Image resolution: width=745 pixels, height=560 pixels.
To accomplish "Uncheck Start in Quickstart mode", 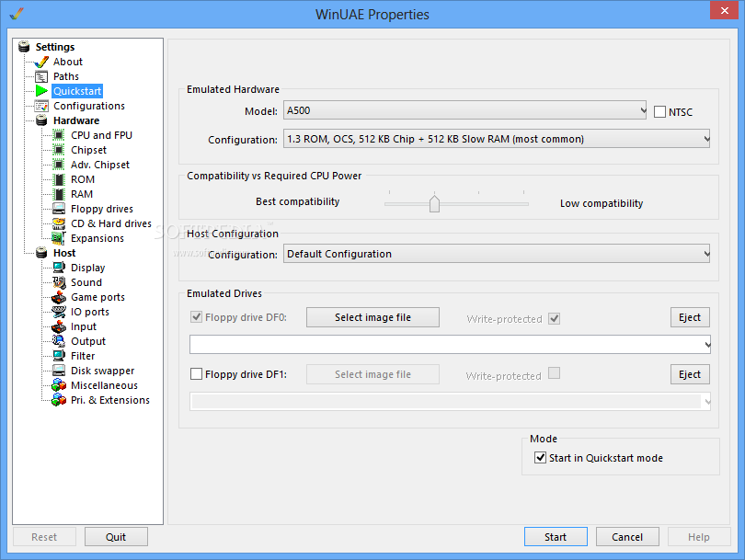I will click(x=540, y=458).
